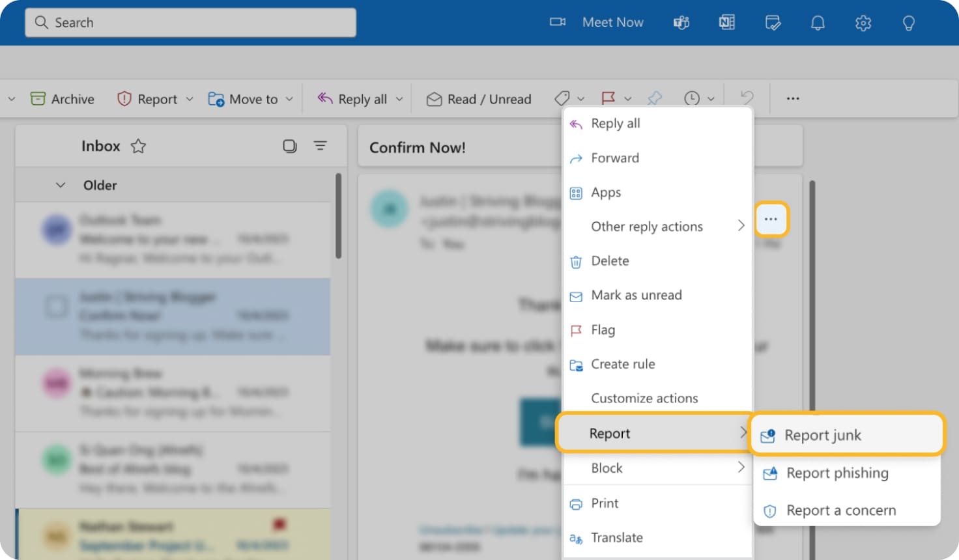Open the To Do app icon
This screenshot has width=959, height=560.
click(773, 22)
